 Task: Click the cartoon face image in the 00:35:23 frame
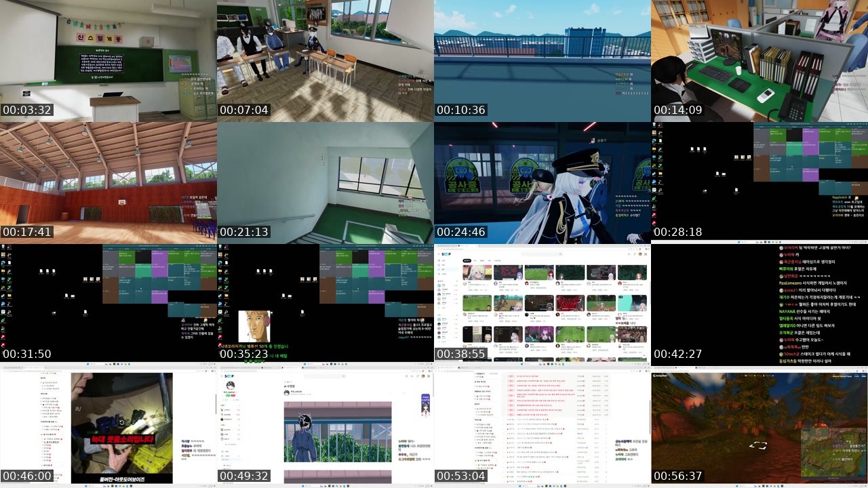coord(254,326)
